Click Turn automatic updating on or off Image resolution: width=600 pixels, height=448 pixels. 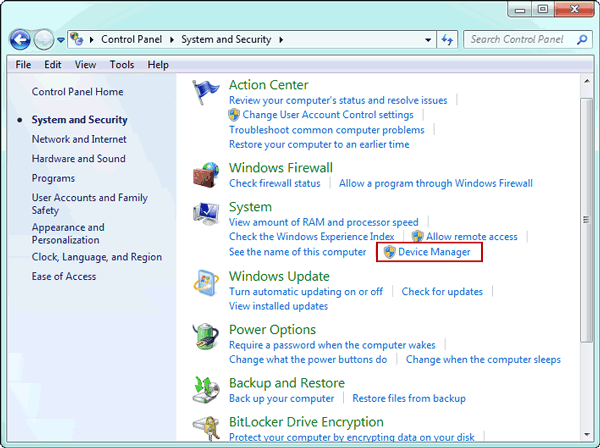click(306, 292)
